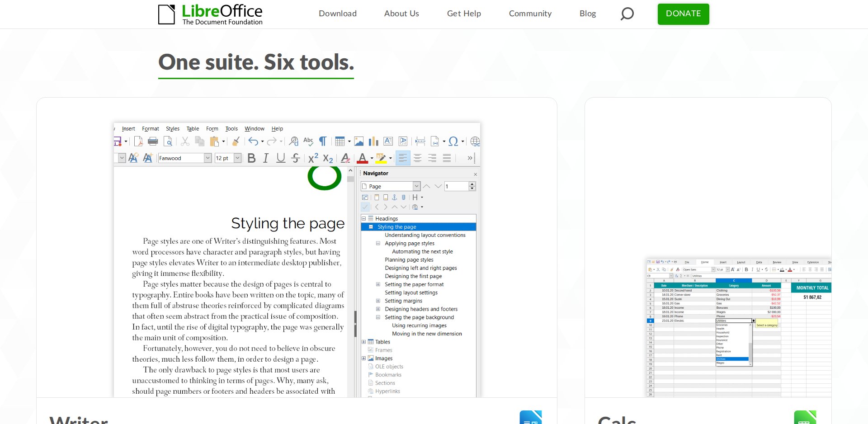Click the website search magnifier icon
868x424 pixels.
tap(627, 14)
